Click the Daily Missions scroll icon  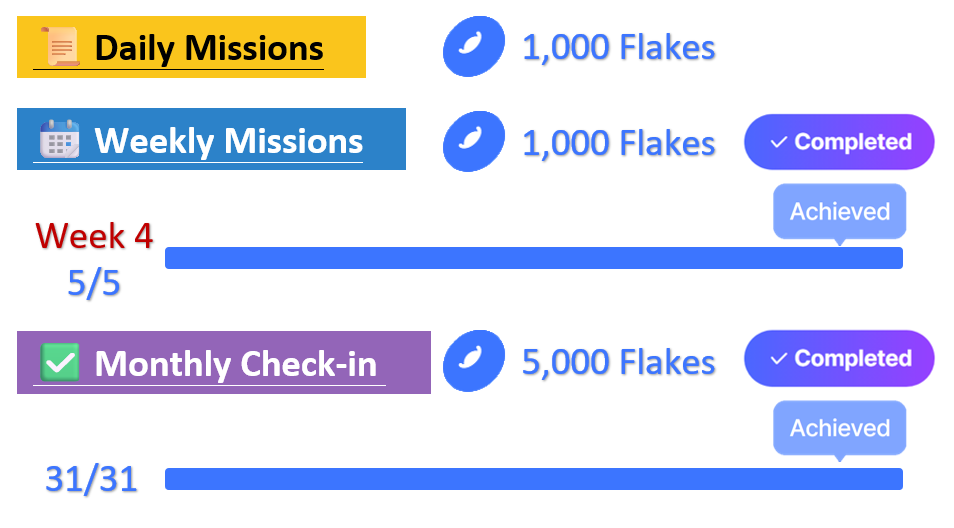(x=60, y=47)
